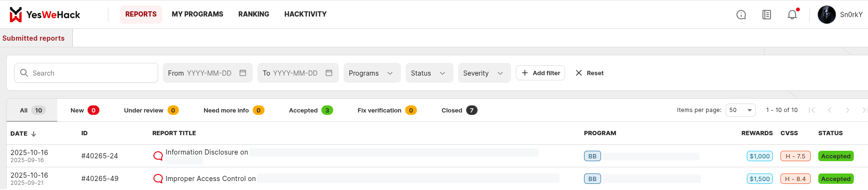Open the Severity filter dropdown

tap(484, 73)
